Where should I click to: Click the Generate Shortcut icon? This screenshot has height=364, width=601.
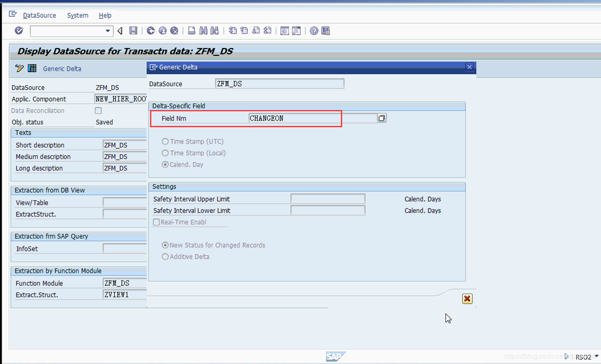click(x=296, y=31)
